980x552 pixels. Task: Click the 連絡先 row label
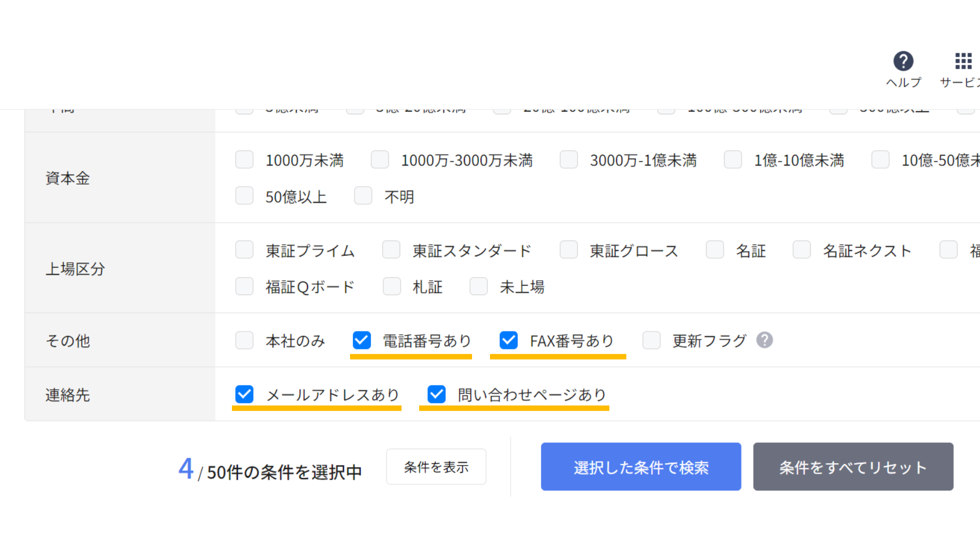[68, 395]
